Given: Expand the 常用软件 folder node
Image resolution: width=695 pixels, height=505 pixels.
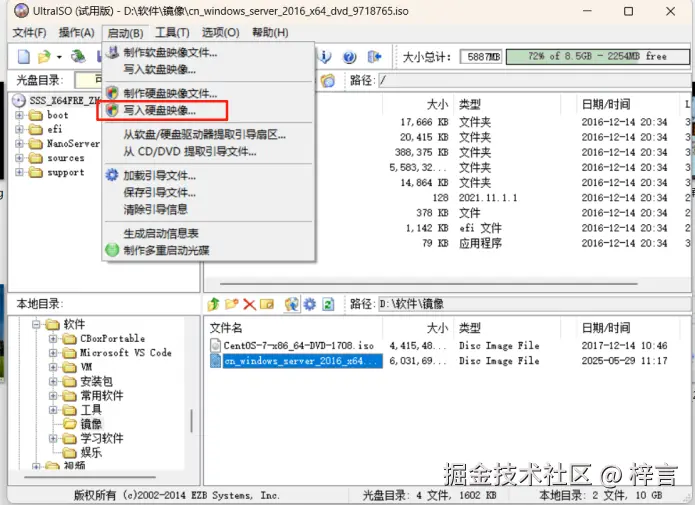Looking at the screenshot, I should point(53,395).
